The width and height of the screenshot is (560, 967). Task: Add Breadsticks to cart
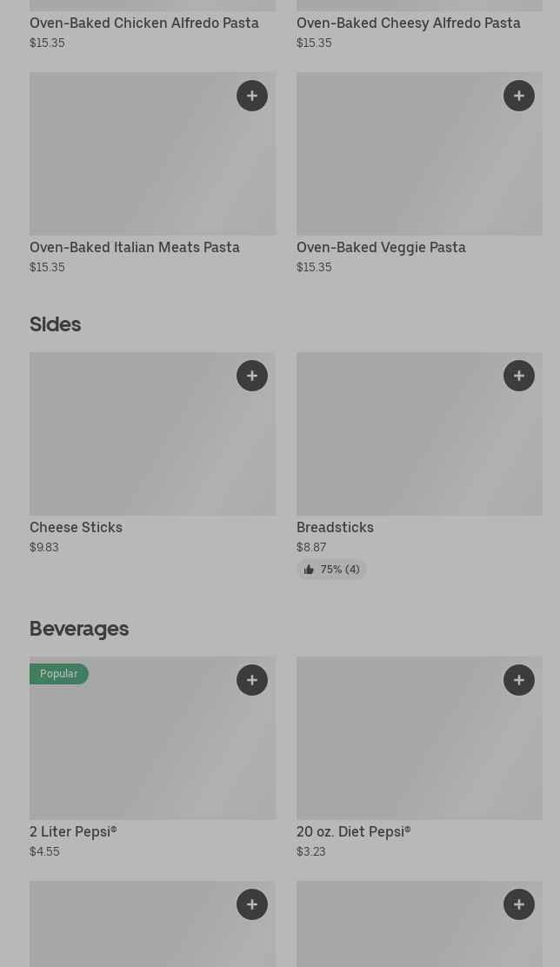[519, 376]
